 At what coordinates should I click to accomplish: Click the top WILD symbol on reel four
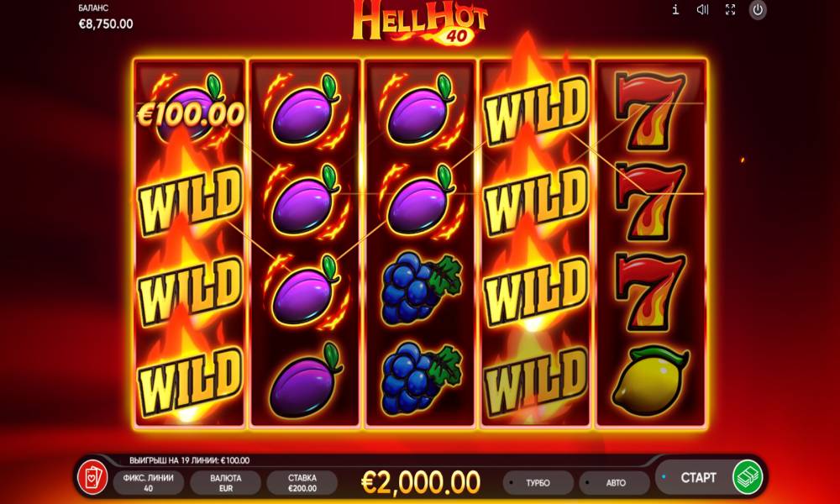click(x=534, y=111)
